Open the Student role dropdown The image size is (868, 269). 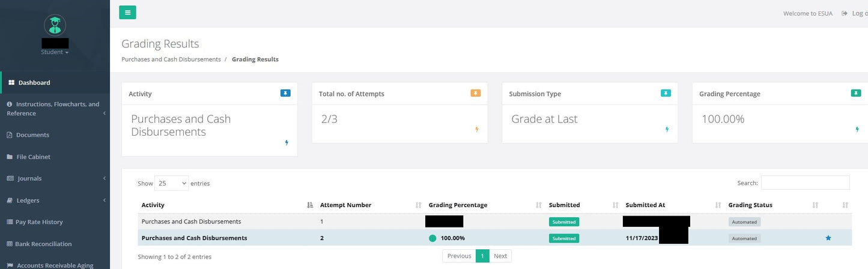click(x=55, y=52)
